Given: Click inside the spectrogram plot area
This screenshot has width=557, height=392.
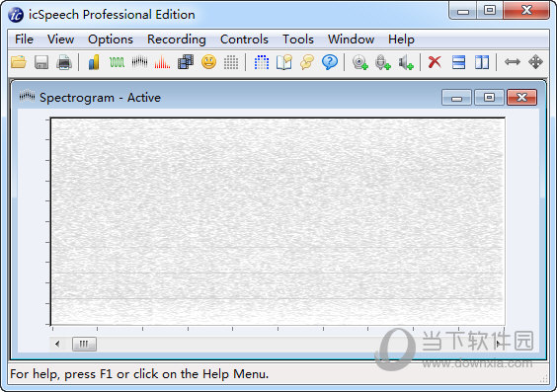Looking at the screenshot, I should (278, 221).
